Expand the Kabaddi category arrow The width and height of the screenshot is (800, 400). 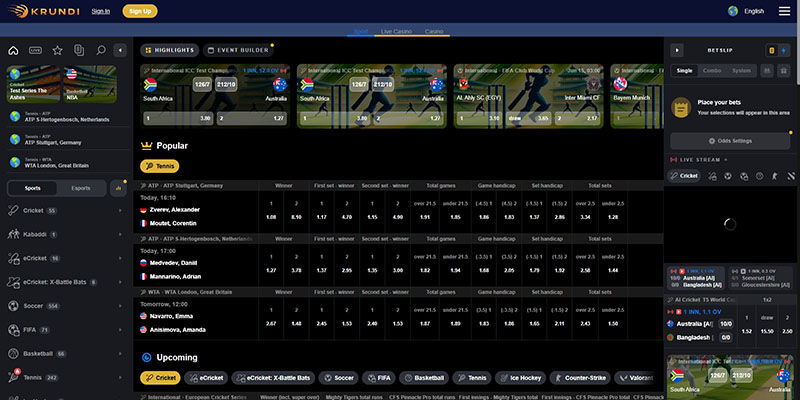coord(120,234)
